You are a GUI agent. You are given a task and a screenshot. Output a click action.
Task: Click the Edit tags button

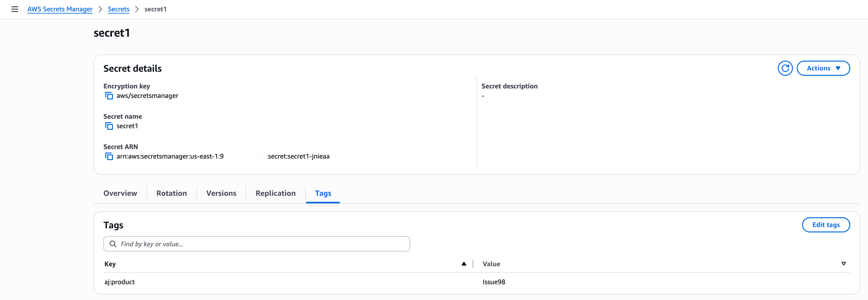coord(825,225)
